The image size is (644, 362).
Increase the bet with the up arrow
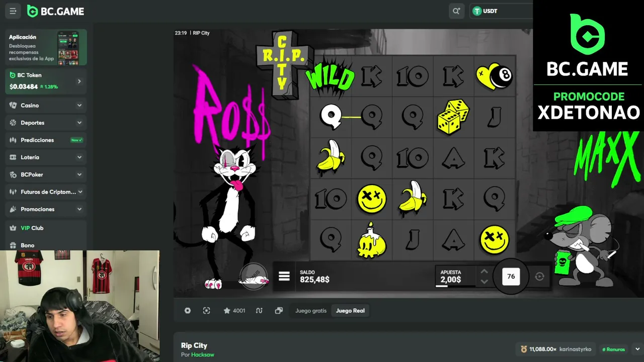[484, 271]
